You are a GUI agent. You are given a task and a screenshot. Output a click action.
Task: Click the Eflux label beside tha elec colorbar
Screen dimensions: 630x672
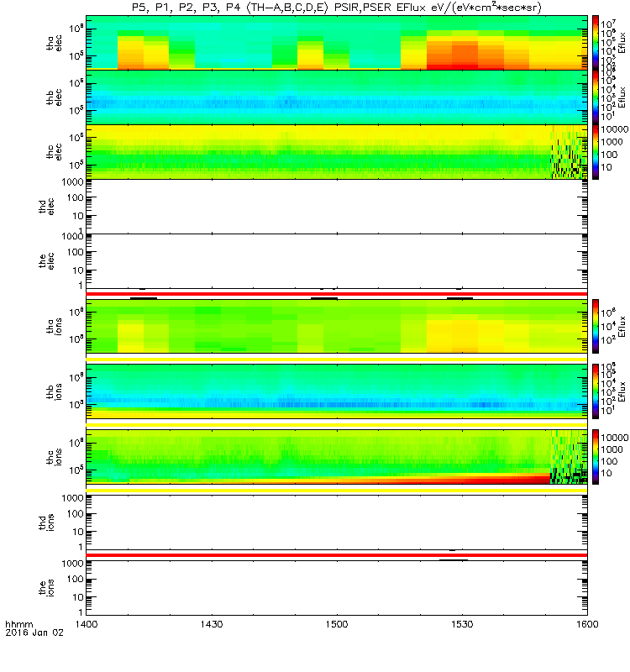click(622, 44)
